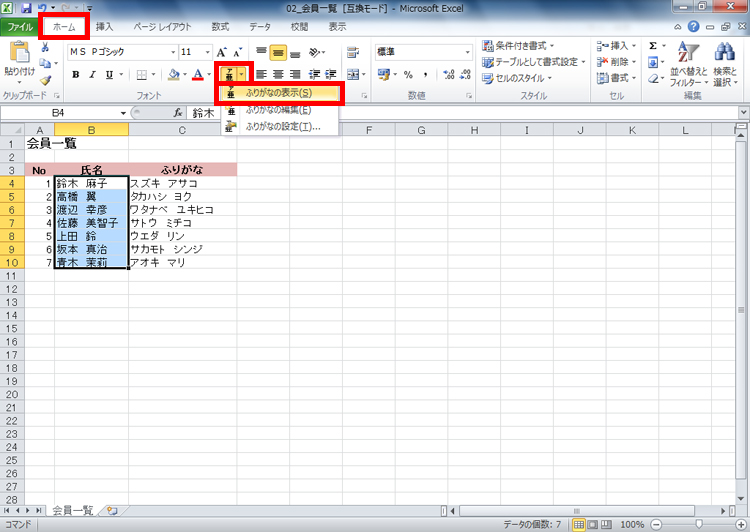Click the 削除 button in Cells group
750x532 pixels.
(616, 62)
